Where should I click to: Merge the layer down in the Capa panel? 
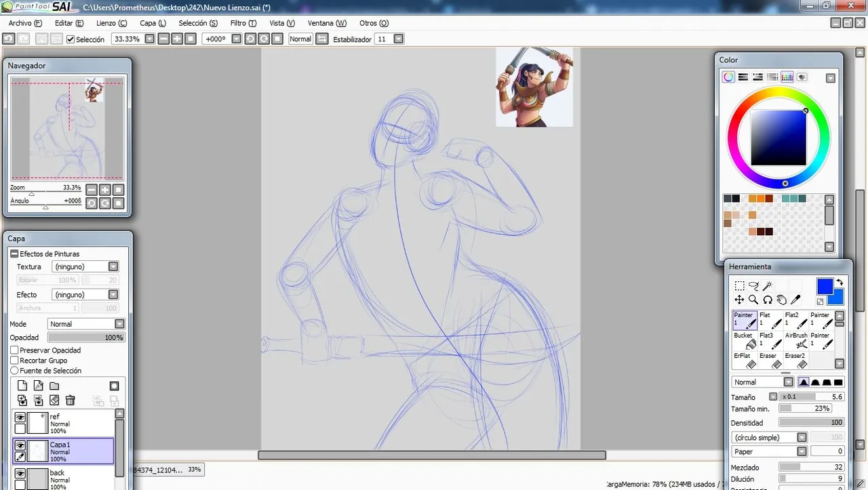point(38,401)
